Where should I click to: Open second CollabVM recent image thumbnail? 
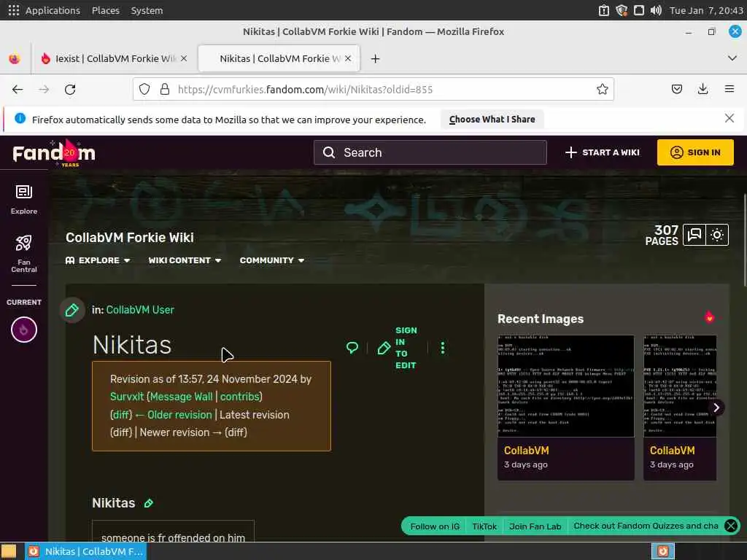pyautogui.click(x=680, y=386)
